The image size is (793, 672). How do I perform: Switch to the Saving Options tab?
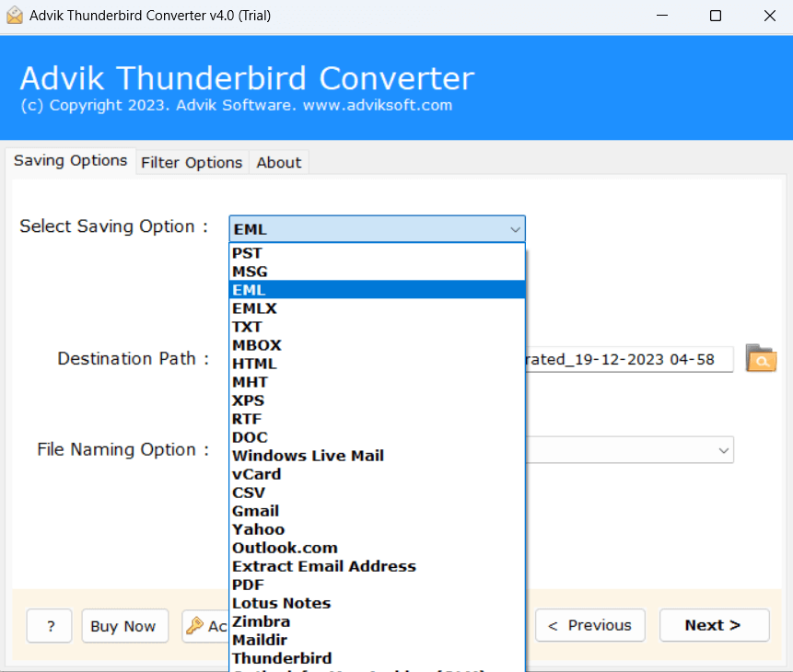coord(70,161)
